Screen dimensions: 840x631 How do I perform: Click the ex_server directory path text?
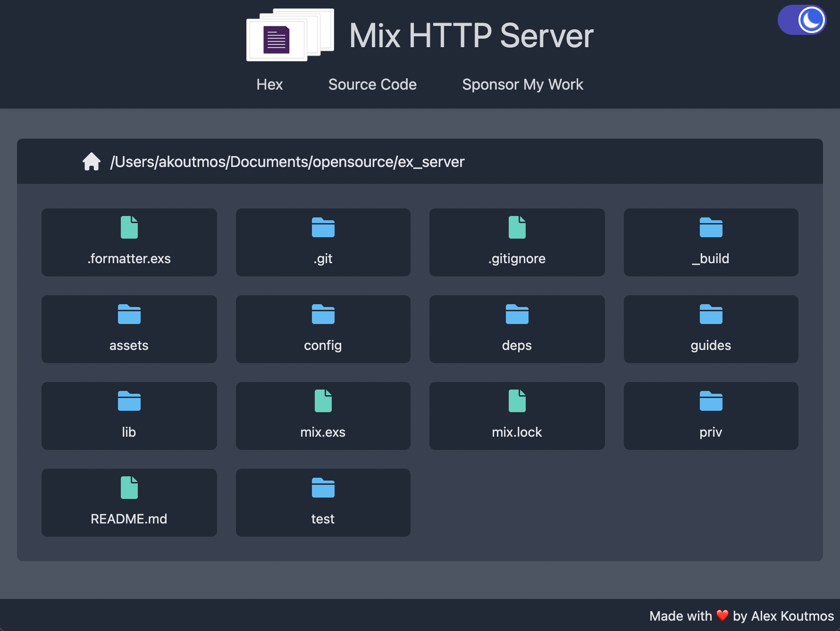(287, 162)
